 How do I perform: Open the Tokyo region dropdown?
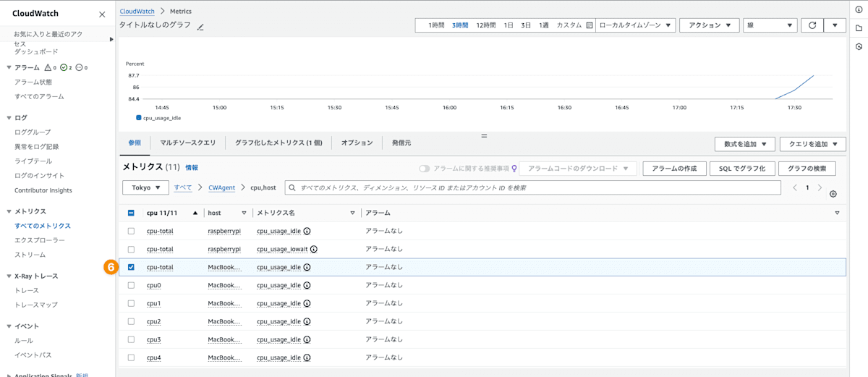(x=146, y=187)
